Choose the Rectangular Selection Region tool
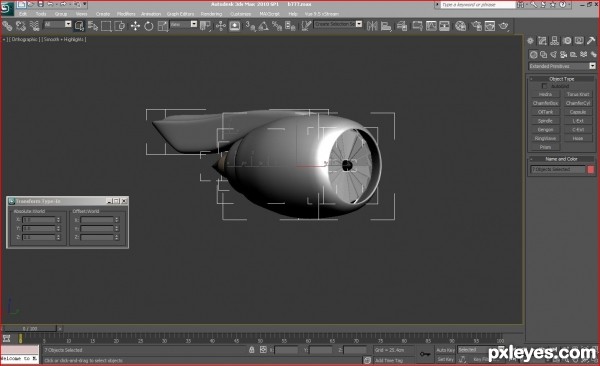600x366 pixels. tap(106, 26)
